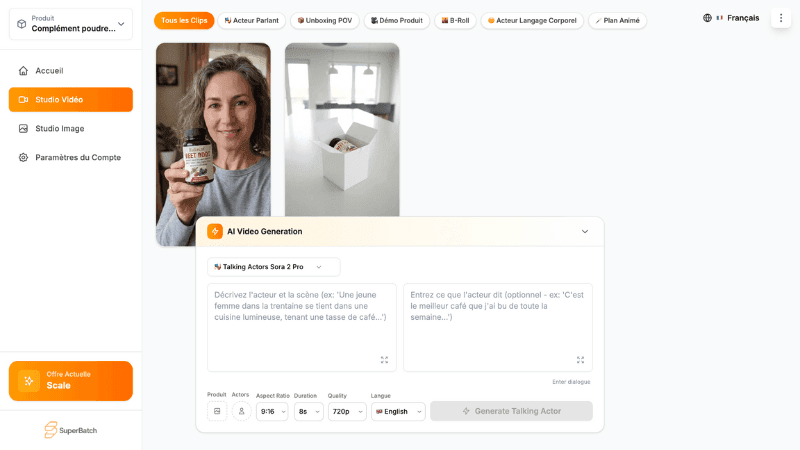Click the actor and scene description field
The height and width of the screenshot is (450, 800).
302,327
